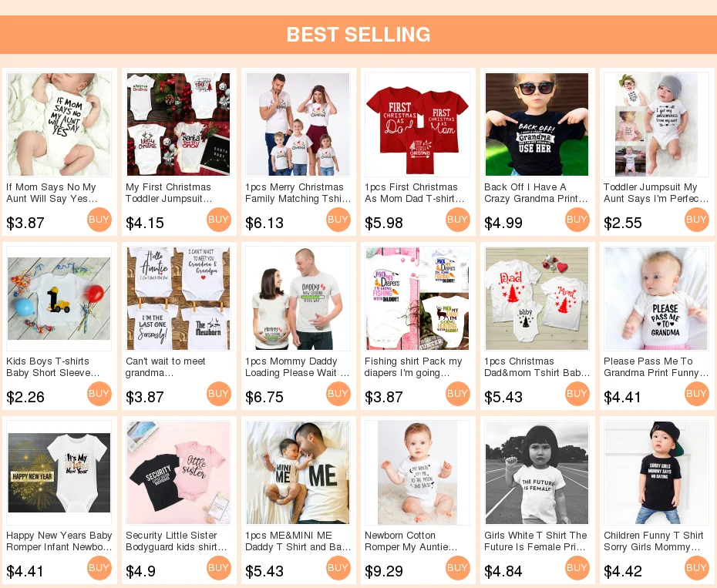Open the Fishing shirt Pack my diapers title
This screenshot has height=588, width=717.
(x=413, y=367)
